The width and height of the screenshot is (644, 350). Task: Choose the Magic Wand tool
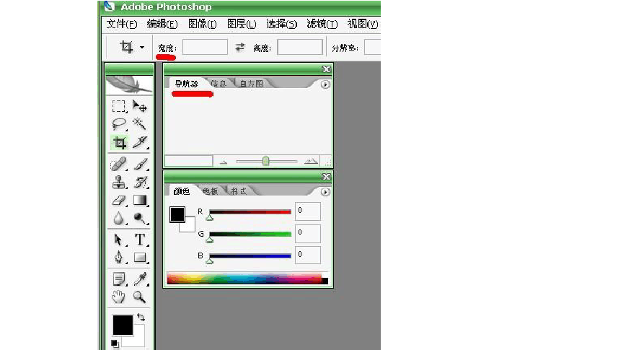click(140, 124)
